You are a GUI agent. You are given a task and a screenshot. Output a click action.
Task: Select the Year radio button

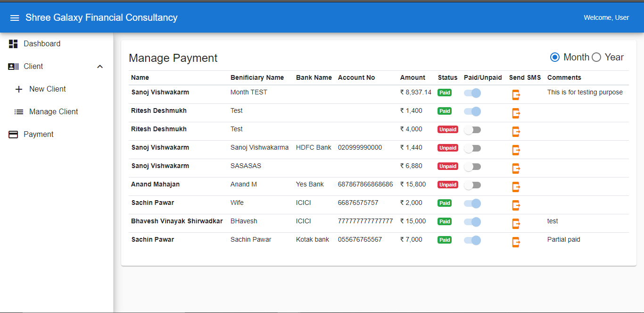coord(596,57)
